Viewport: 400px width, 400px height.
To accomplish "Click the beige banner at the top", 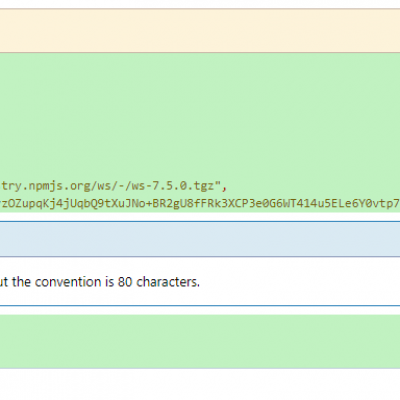I will point(200,31).
